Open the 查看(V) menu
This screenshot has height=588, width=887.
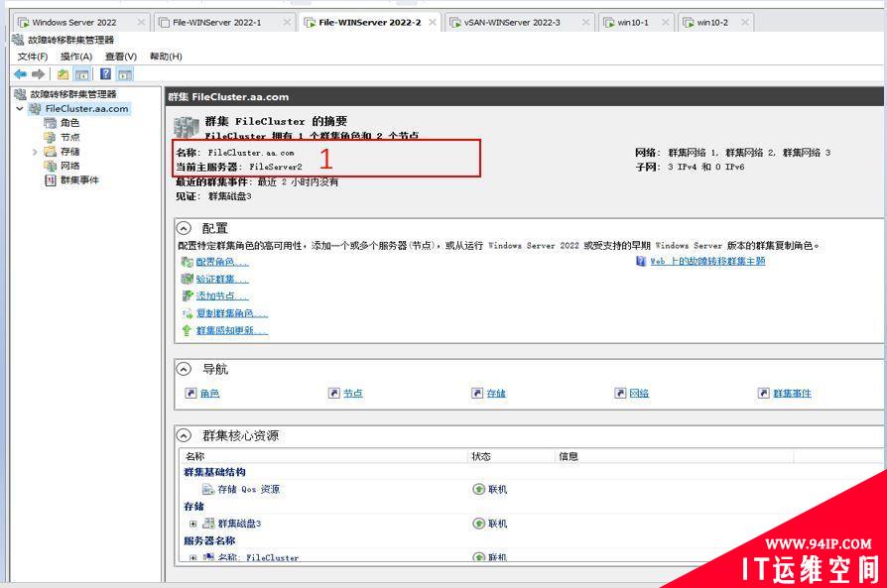click(121, 57)
